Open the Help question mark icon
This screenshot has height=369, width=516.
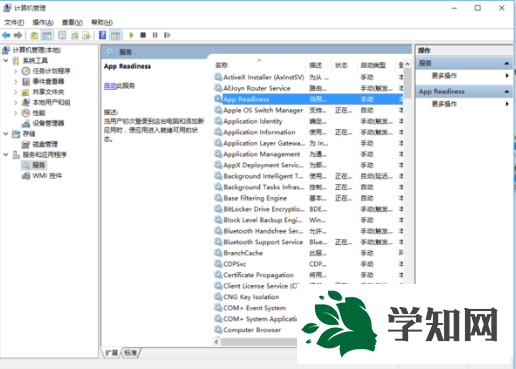pos(103,35)
